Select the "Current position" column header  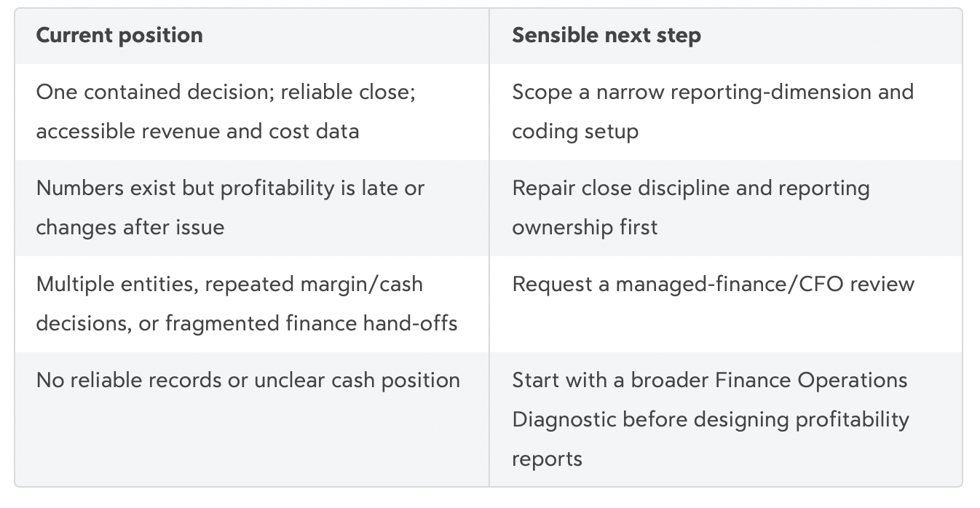pos(119,36)
